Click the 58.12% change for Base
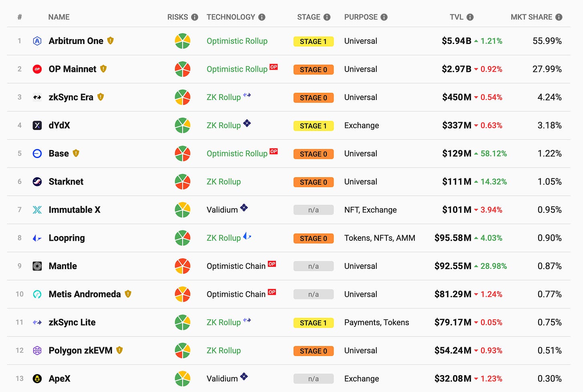Viewport: 583px width, 392px height. pos(494,154)
